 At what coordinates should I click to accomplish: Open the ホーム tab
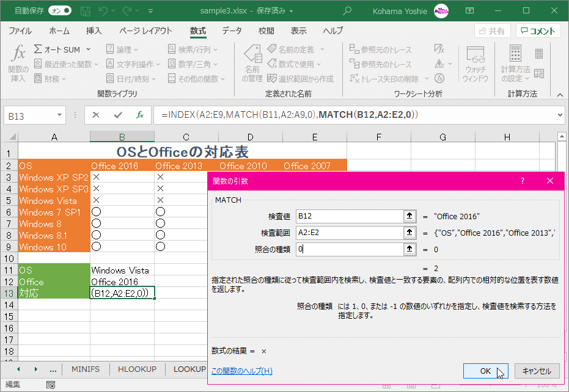(x=59, y=31)
